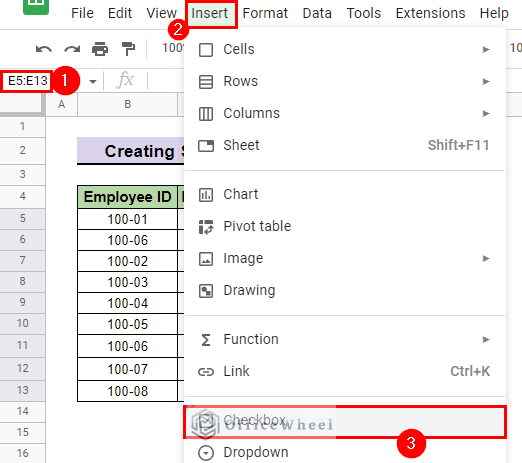Viewport: 522px width, 463px height.
Task: Open the Data menu
Action: coord(317,13)
